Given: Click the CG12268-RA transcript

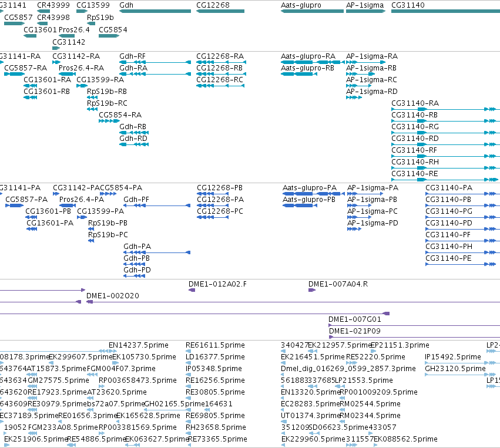Looking at the screenshot, I should [x=221, y=62].
